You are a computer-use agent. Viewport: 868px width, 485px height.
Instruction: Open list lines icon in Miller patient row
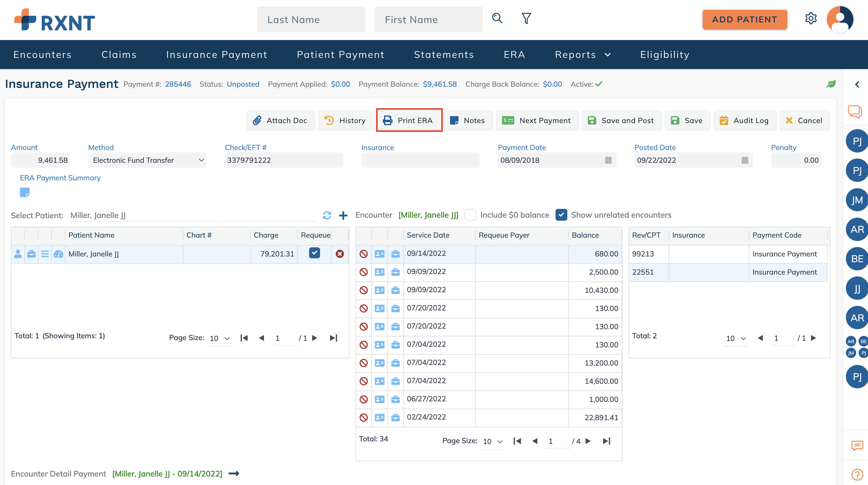tap(45, 254)
